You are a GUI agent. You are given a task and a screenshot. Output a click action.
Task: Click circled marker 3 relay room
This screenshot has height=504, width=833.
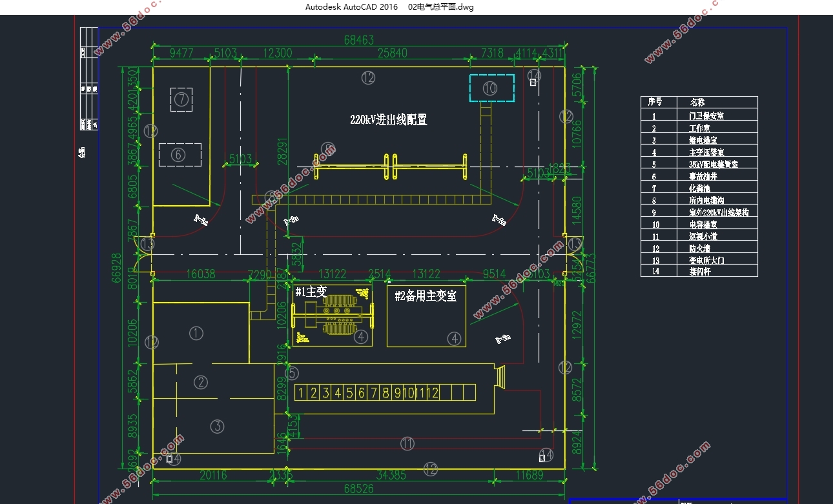pos(217,426)
